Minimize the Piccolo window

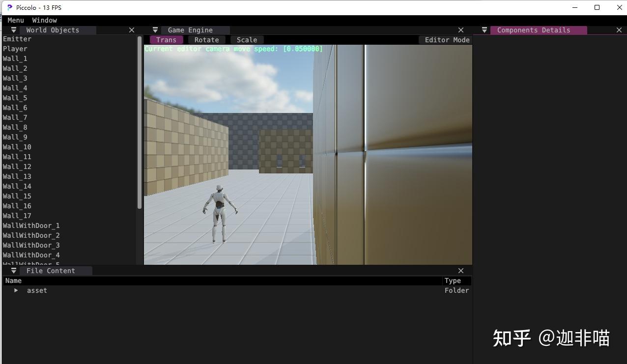[575, 7]
